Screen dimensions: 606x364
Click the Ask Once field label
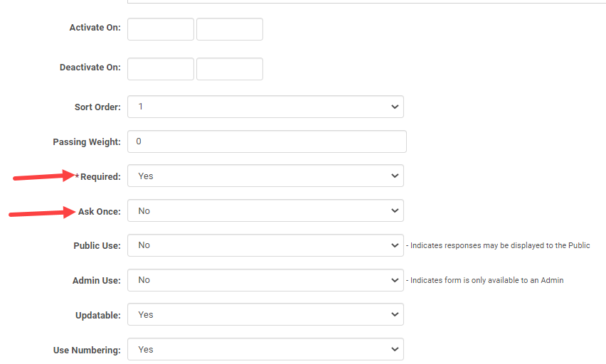tap(99, 212)
